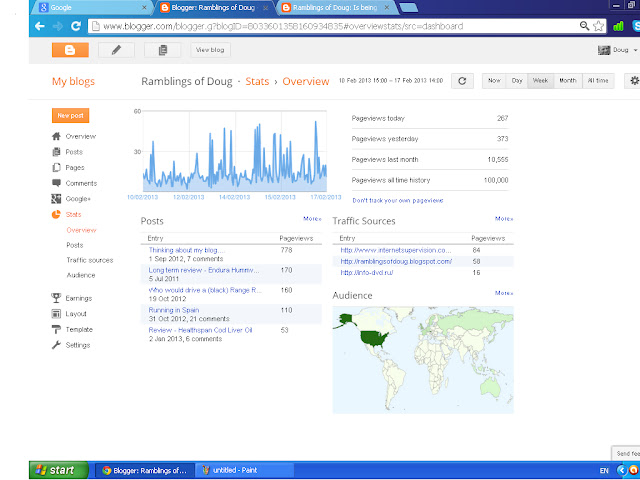Select the Week time range
The width and height of the screenshot is (640, 480).
[540, 81]
